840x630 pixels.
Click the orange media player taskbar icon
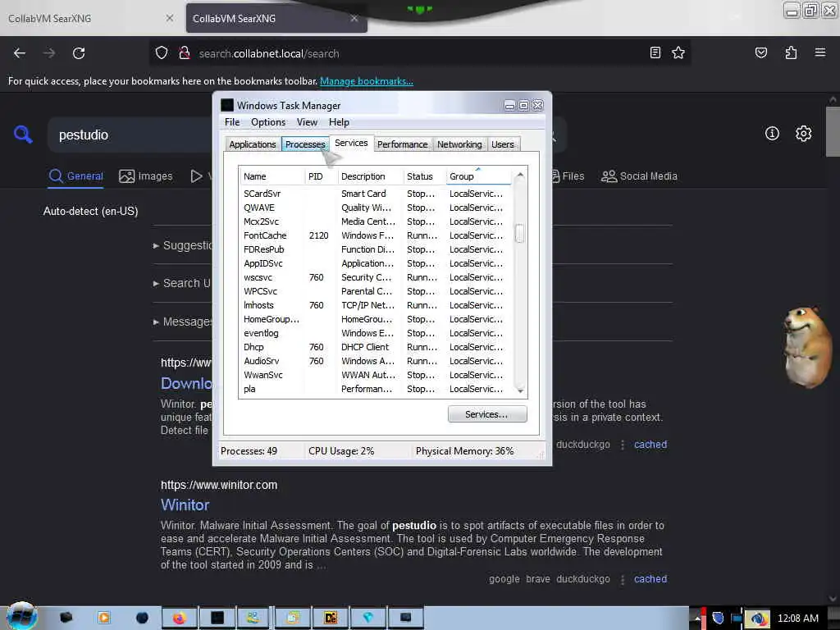coord(104,618)
